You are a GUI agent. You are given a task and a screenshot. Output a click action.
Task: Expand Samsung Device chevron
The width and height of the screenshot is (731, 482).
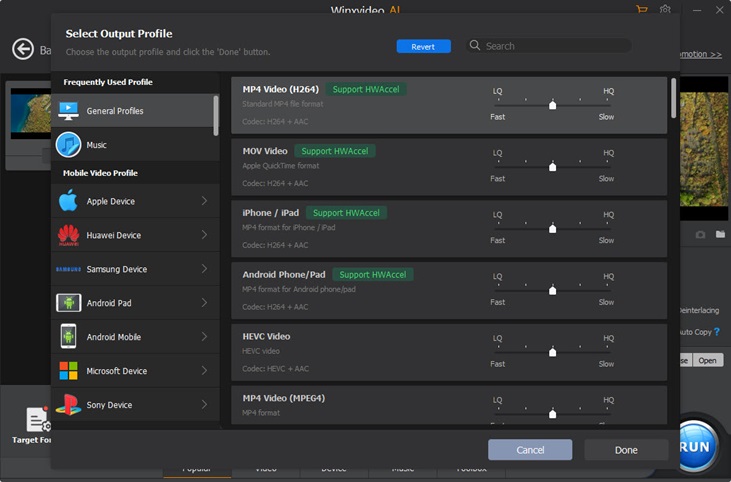click(204, 269)
